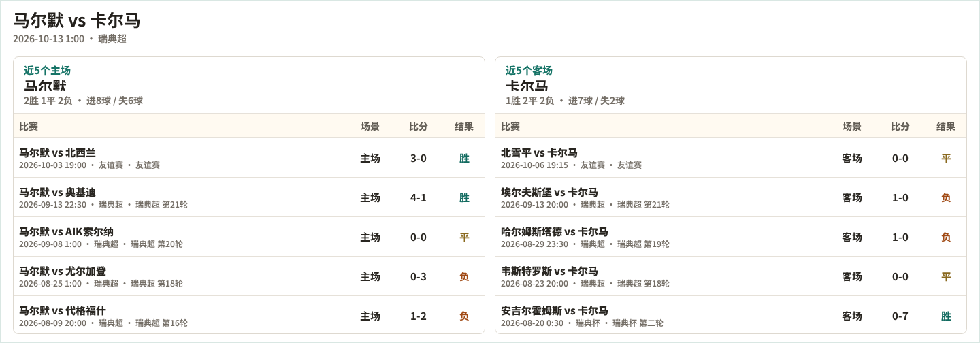Click the 比分 column header in 马尔默 table

point(419,126)
